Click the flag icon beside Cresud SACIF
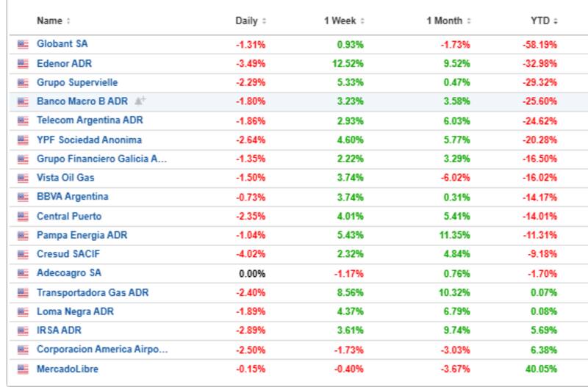 [23, 254]
